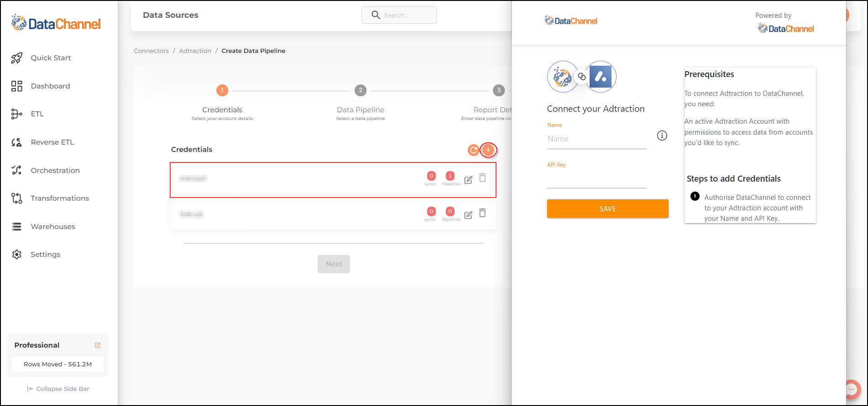Click the ETL pipeline icon
868x406 pixels.
(17, 114)
